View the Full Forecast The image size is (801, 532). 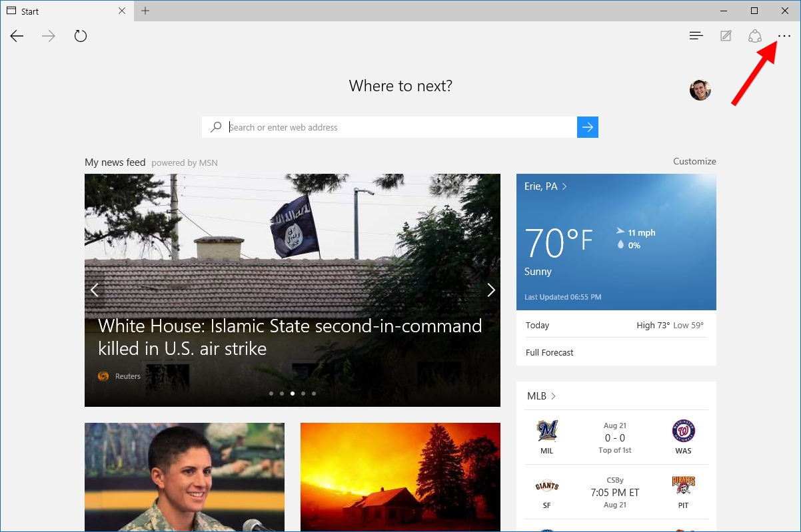point(549,352)
